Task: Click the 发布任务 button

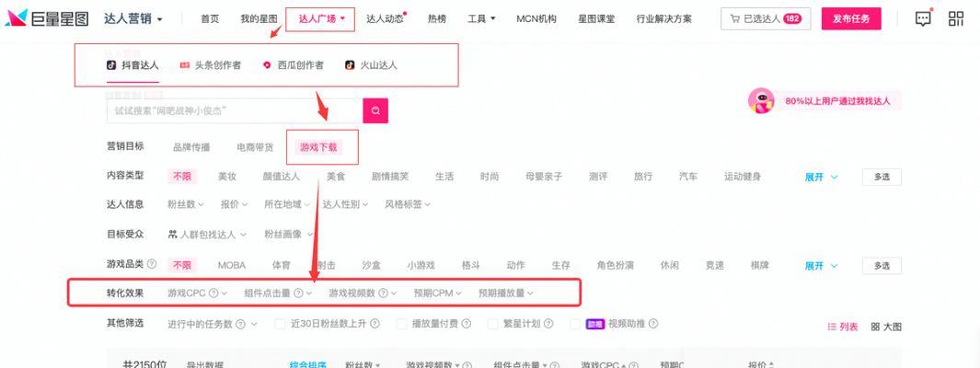Action: (851, 18)
